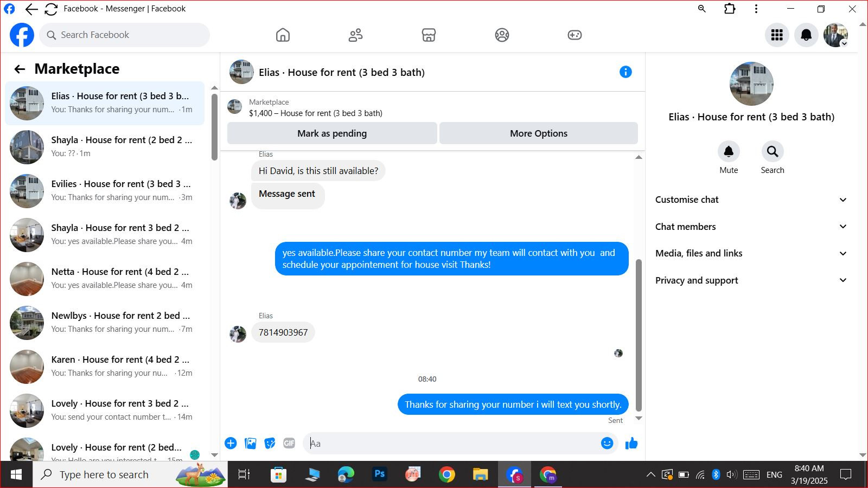The height and width of the screenshot is (488, 868).
Task: Open the Facebook menu grid icon
Action: 777,35
